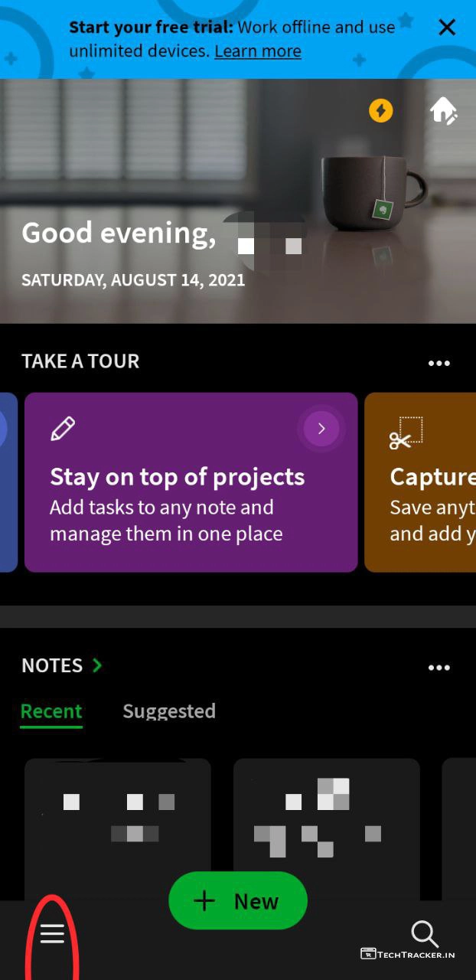The width and height of the screenshot is (476, 980).
Task: Open the second recent note thumbnail
Action: [x=327, y=819]
